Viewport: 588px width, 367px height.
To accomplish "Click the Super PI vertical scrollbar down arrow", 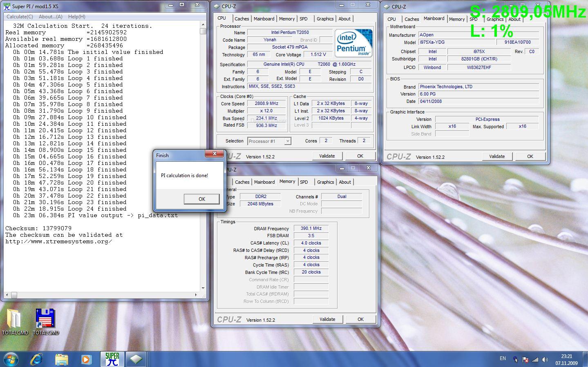I will click(203, 288).
